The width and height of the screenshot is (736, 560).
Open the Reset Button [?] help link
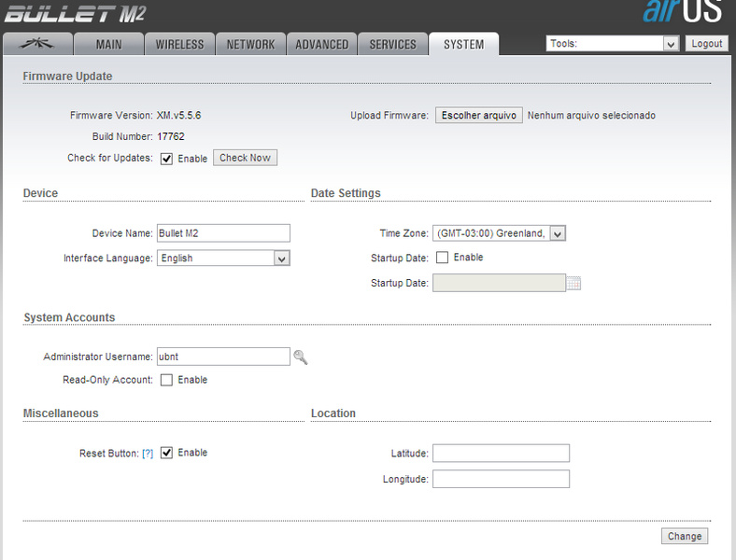click(x=148, y=453)
